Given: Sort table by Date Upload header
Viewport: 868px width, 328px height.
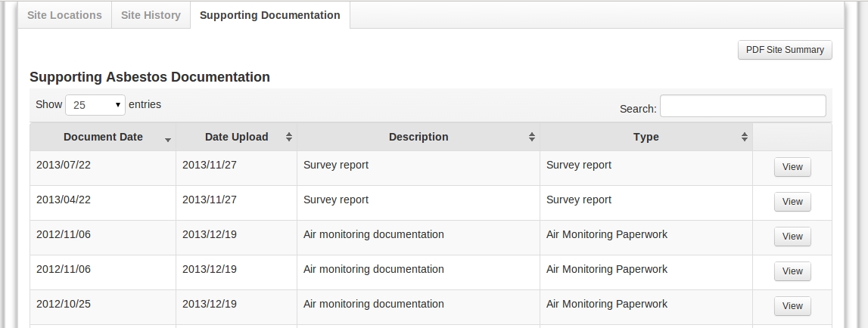Looking at the screenshot, I should click(236, 137).
